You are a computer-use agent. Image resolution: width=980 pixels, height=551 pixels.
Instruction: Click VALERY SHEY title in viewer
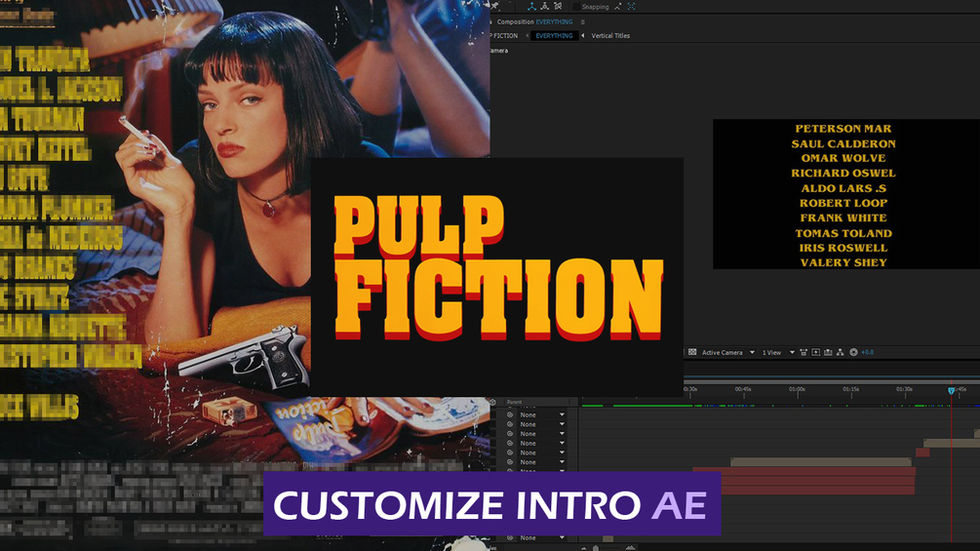843,263
